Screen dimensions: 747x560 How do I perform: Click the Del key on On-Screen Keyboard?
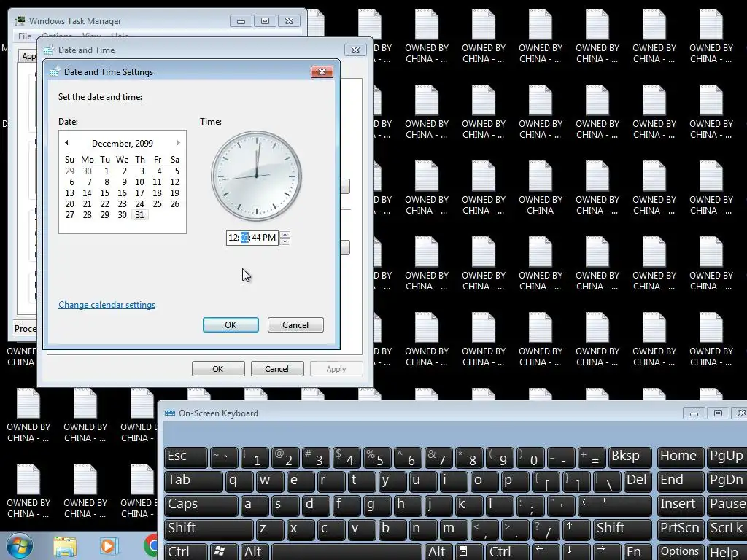point(638,481)
